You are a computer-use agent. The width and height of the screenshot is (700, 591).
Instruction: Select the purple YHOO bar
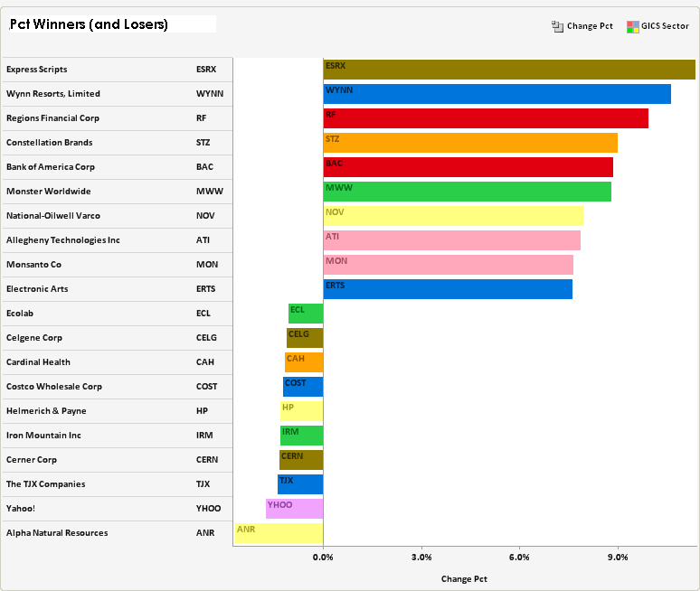295,509
